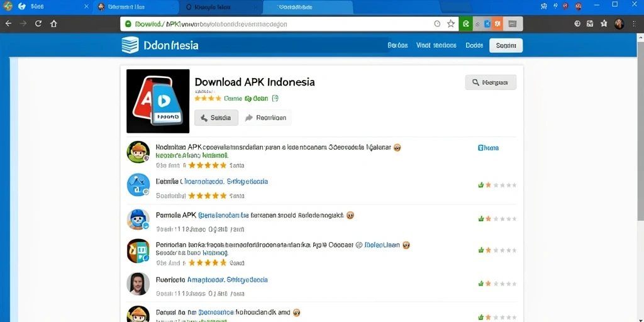Reload the page with refresh icon
644x322 pixels.
click(x=38, y=24)
